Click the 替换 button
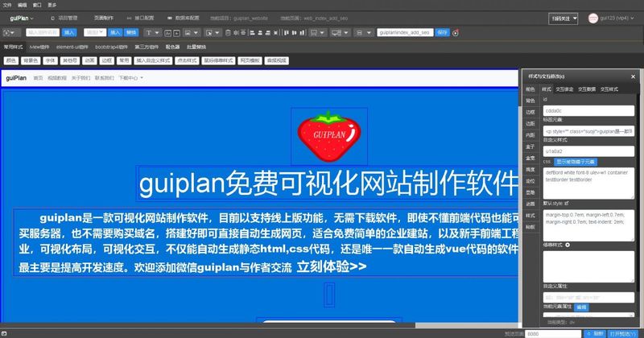The height and width of the screenshot is (338, 644). [x=131, y=32]
